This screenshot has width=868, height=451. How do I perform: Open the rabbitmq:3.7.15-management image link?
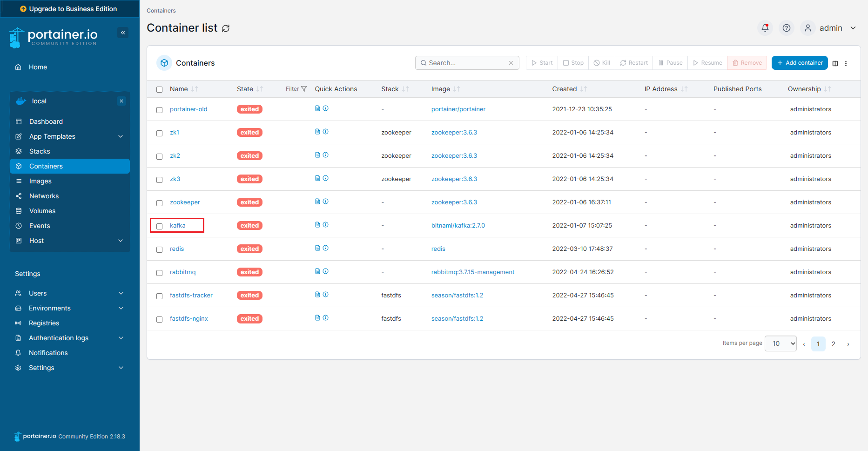[473, 272]
